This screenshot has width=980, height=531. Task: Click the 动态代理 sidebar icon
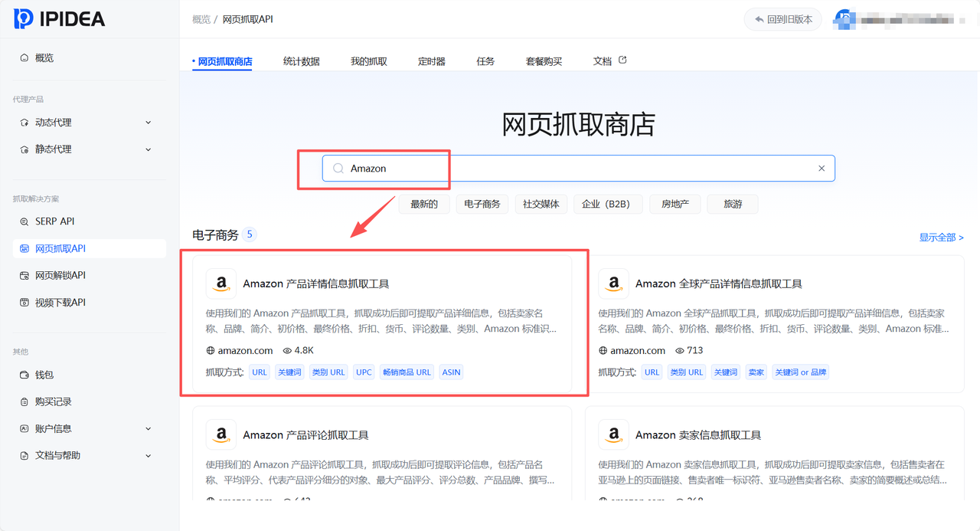(24, 123)
